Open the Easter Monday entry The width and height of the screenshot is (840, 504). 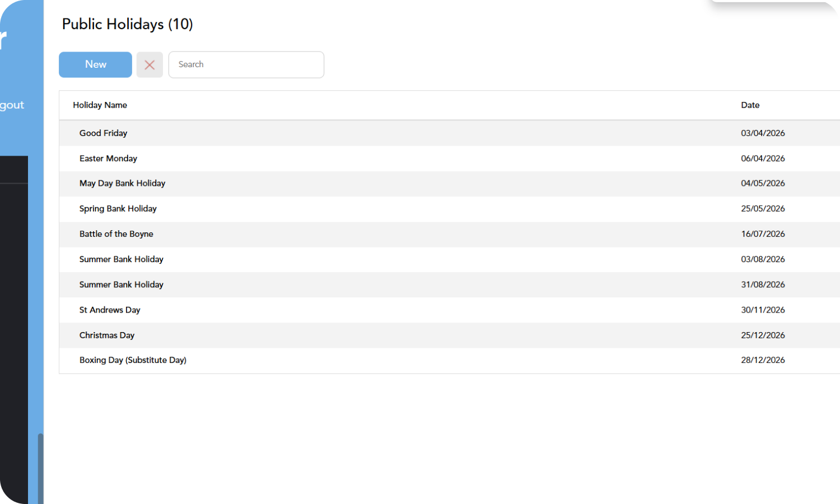pos(449,158)
